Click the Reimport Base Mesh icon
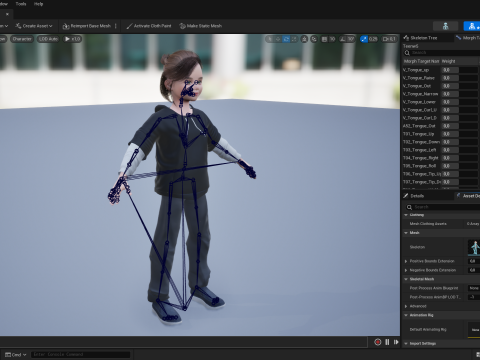The width and height of the screenshot is (480, 360). click(x=66, y=26)
